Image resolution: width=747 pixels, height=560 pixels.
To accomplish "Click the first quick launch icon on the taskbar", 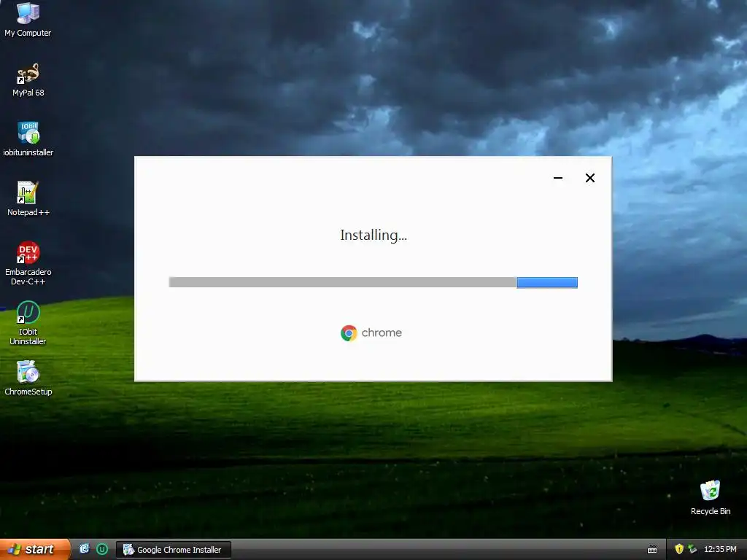I will tap(85, 549).
